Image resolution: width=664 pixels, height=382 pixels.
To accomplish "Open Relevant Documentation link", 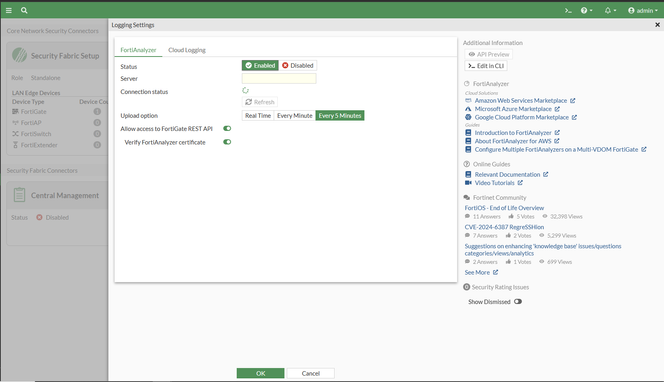I will (507, 174).
